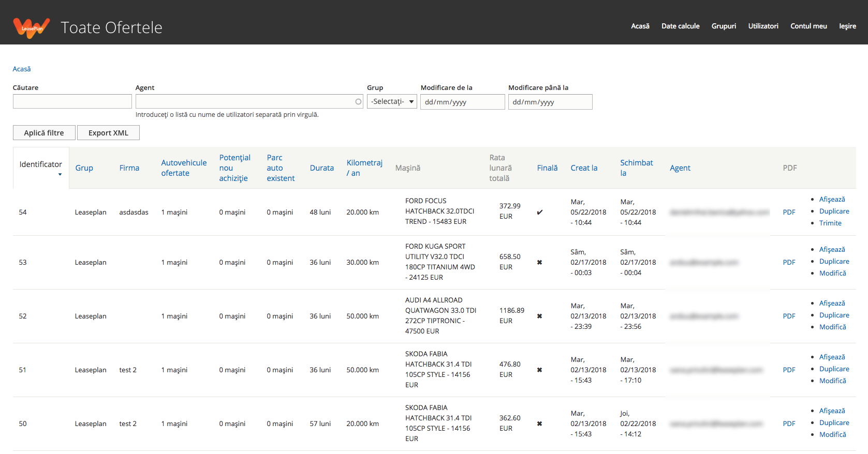This screenshot has width=868, height=454.
Task: Click Duplicare for offer 54
Action: pos(834,211)
